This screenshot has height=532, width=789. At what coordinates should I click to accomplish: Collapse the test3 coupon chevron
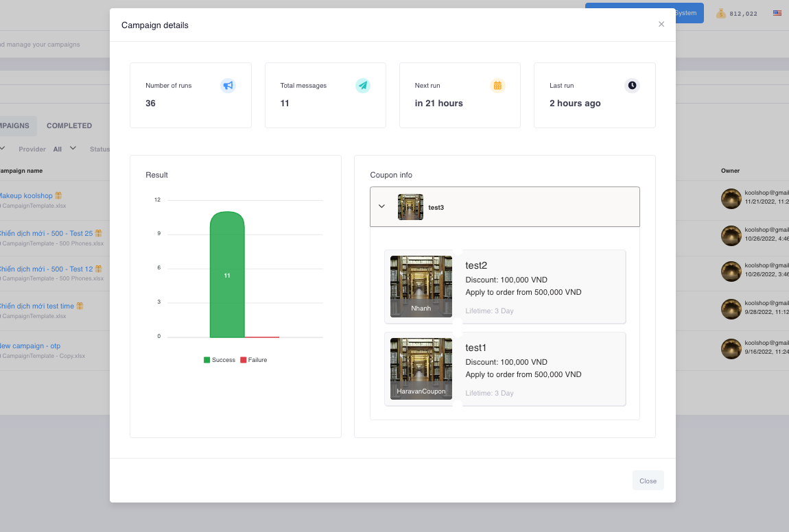(382, 206)
